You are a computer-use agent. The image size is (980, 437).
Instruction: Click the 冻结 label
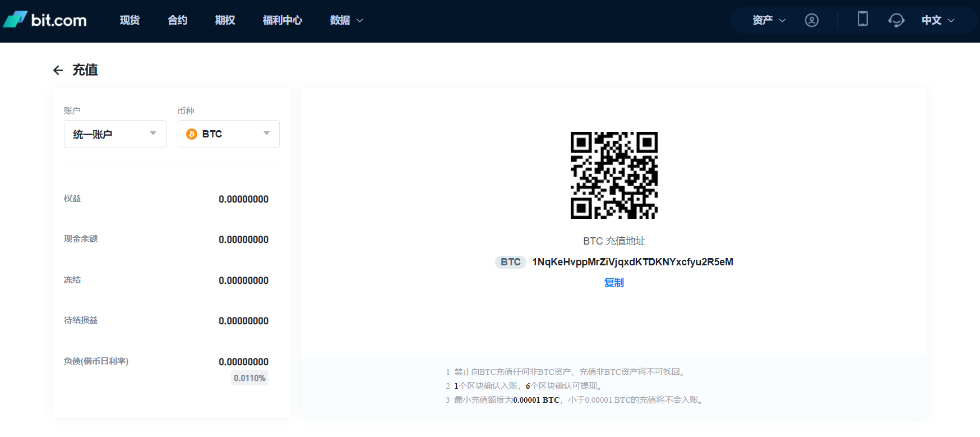pos(72,280)
